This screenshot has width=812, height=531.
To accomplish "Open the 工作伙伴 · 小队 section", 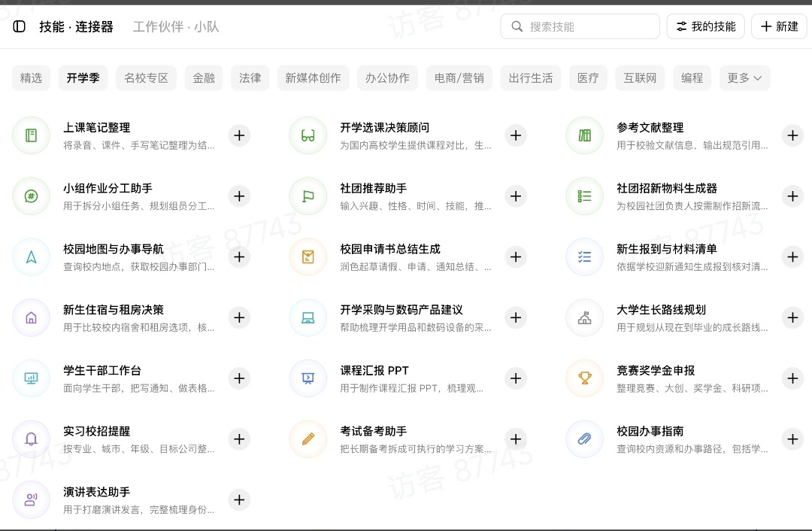I will [176, 26].
